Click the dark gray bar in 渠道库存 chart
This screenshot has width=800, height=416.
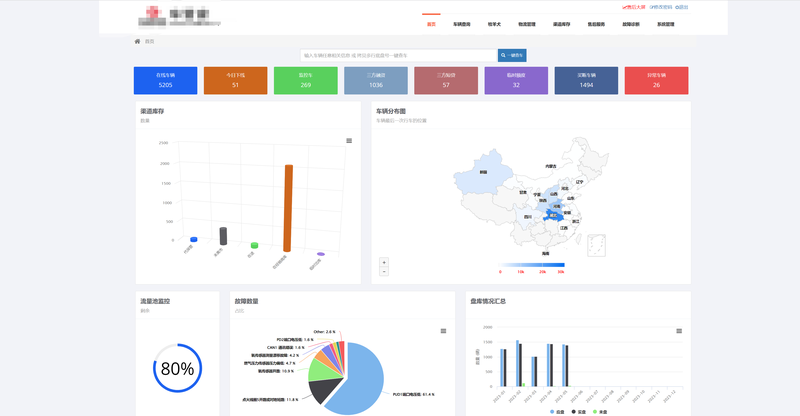(223, 236)
